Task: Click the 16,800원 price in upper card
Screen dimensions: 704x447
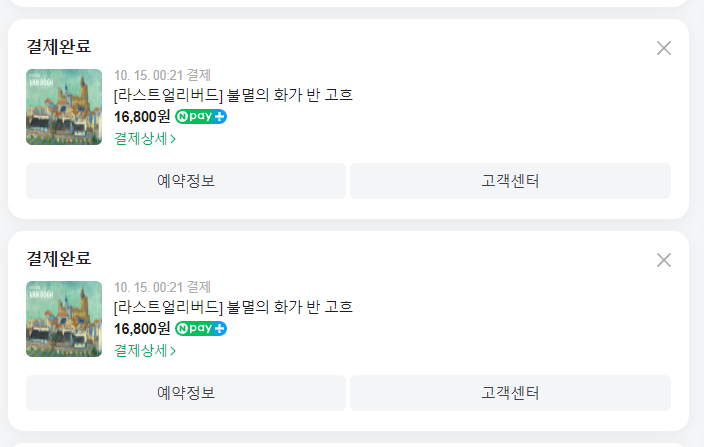Action: tap(142, 117)
